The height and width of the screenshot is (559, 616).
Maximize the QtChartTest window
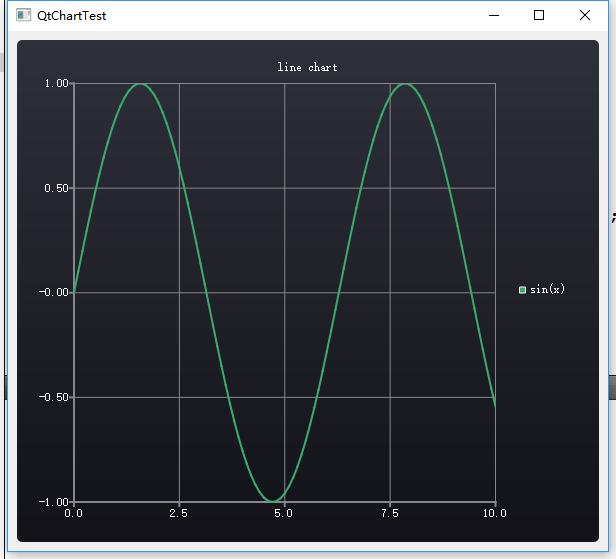tap(539, 15)
